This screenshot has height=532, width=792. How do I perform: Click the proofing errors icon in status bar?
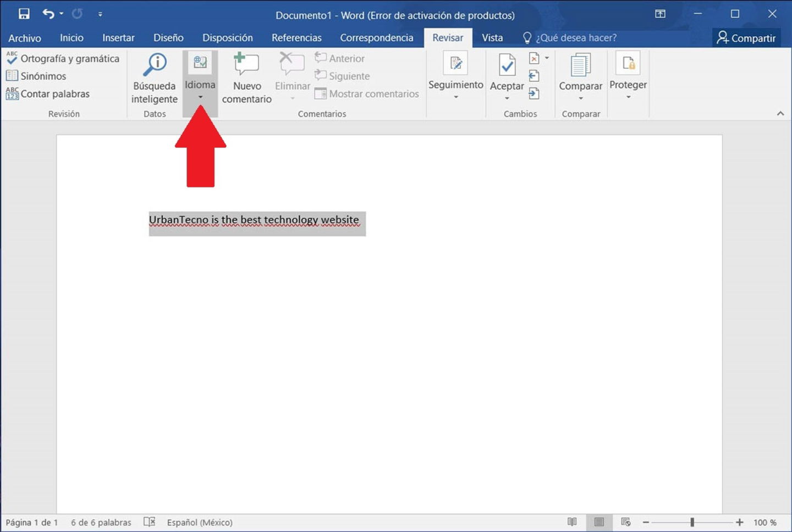pyautogui.click(x=150, y=522)
